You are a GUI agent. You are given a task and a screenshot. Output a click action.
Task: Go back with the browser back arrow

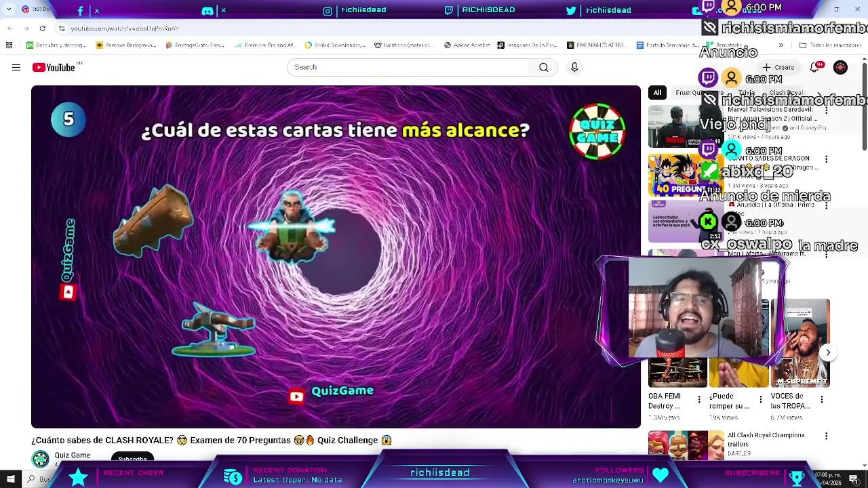click(x=9, y=28)
